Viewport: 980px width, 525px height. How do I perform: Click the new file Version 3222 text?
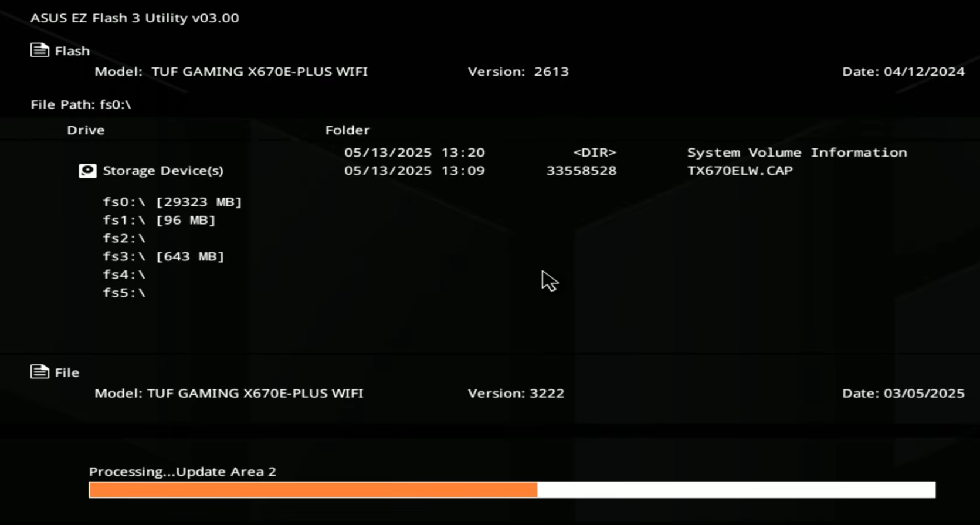516,393
